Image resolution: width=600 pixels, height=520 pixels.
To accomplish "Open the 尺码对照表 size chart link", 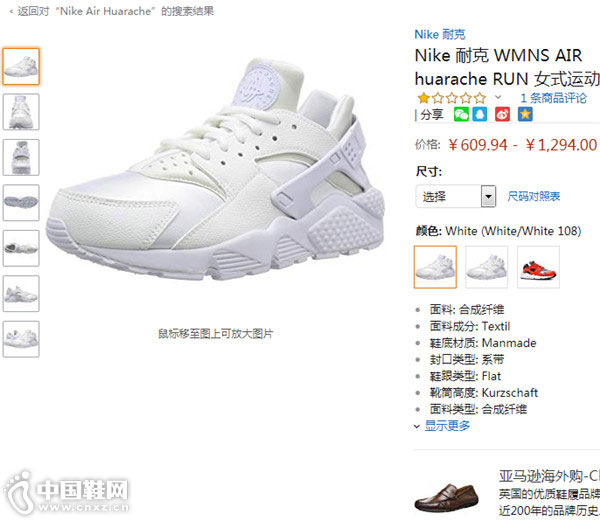I will point(533,196).
